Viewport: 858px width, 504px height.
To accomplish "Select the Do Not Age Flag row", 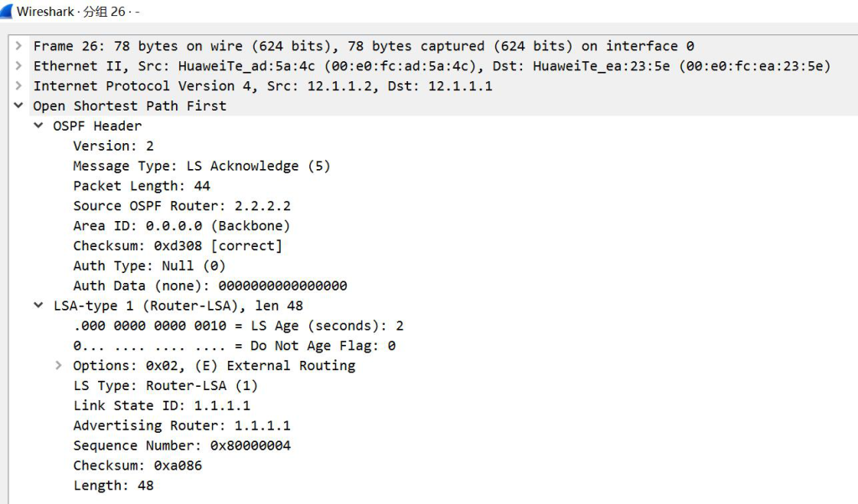I will [x=235, y=346].
